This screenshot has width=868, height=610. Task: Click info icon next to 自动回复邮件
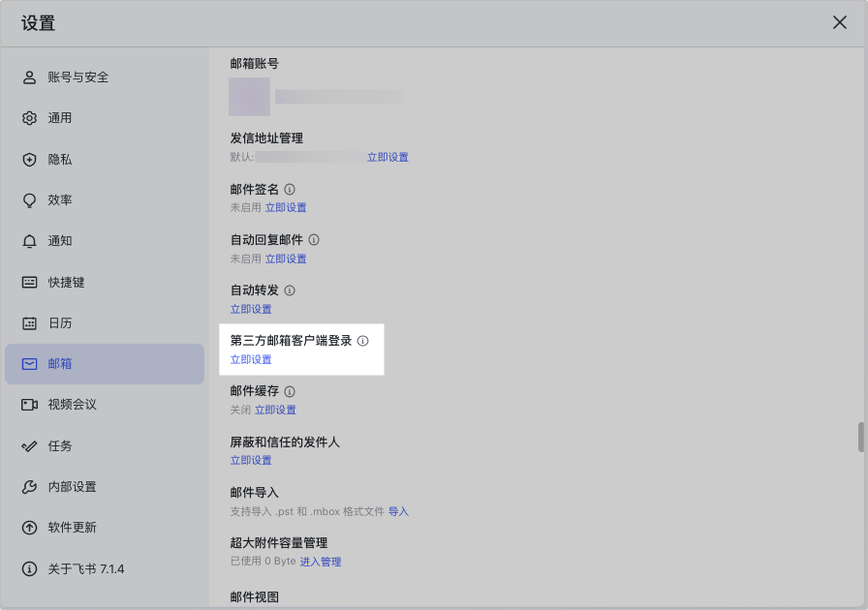pyautogui.click(x=314, y=240)
